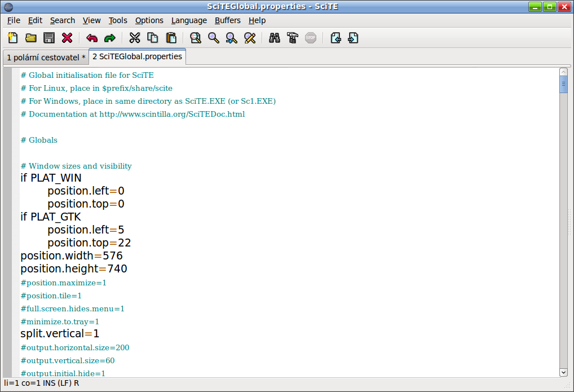
Task: Minimize the SciTE window
Action: [535, 7]
